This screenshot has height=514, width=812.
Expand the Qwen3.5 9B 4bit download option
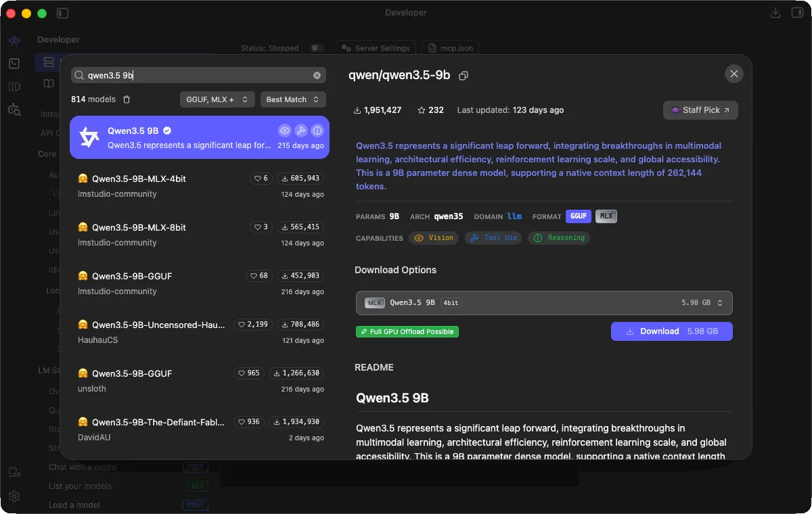[544, 303]
